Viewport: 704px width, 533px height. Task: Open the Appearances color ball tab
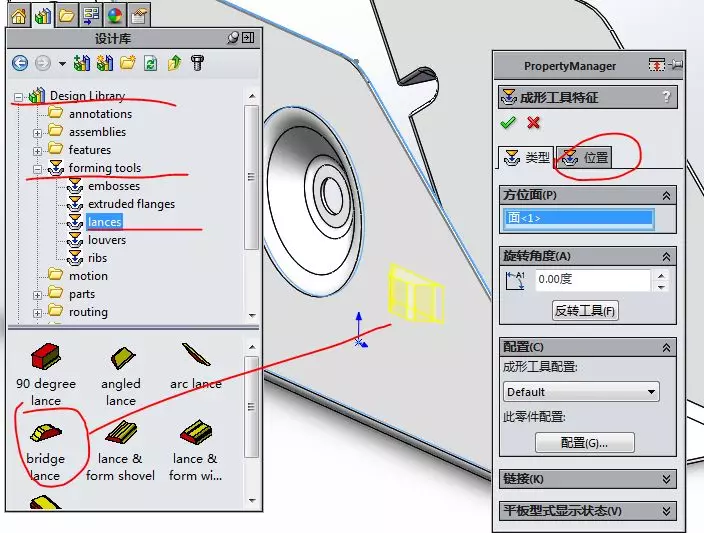point(115,16)
